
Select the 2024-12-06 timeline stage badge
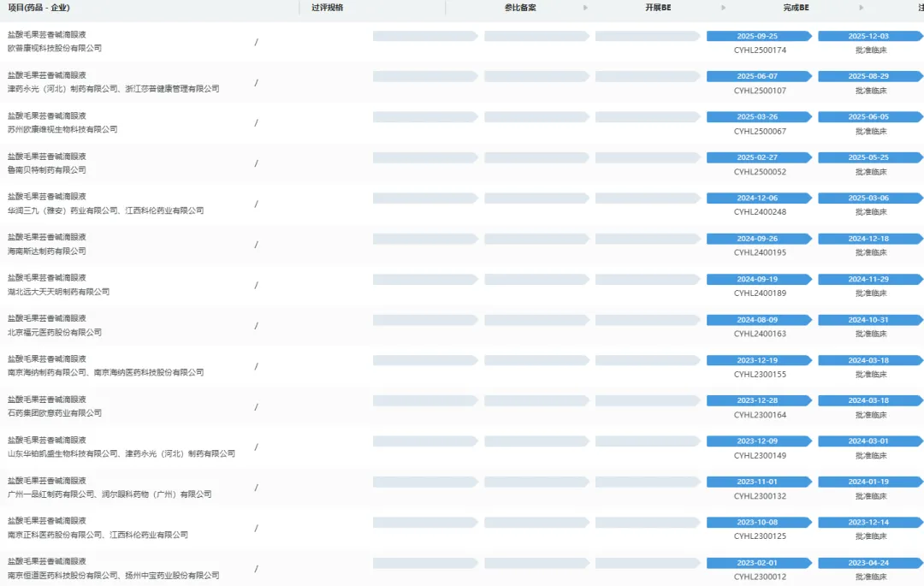click(757, 198)
